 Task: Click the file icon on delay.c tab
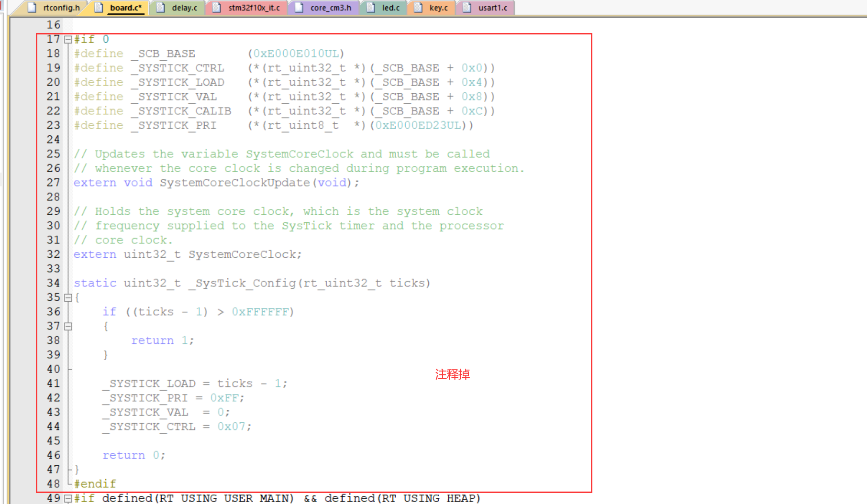tap(161, 8)
